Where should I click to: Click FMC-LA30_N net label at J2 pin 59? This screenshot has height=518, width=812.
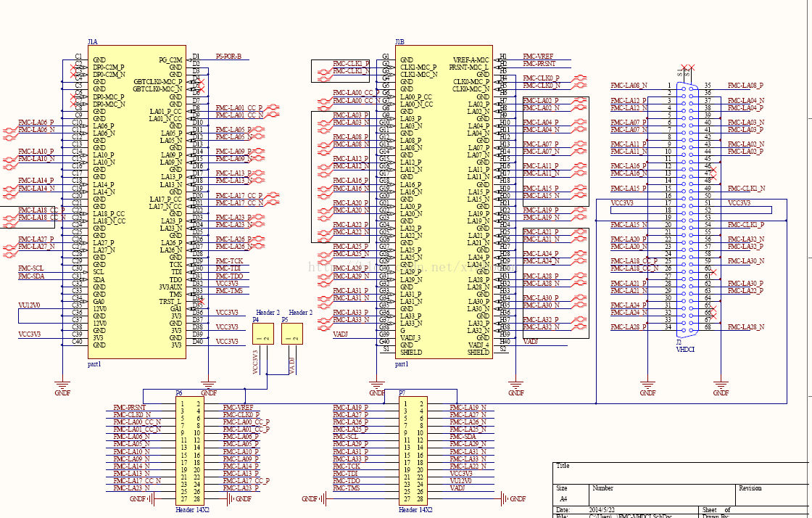pos(746,261)
